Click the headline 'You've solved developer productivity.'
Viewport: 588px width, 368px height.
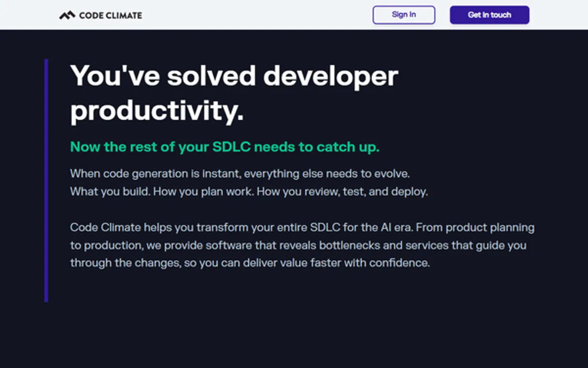235,92
